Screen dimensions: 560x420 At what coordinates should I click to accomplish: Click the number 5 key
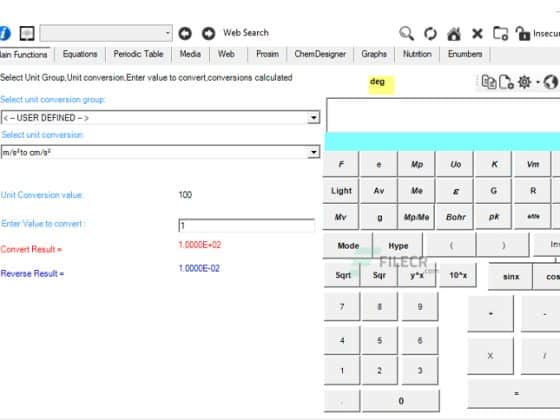click(380, 340)
